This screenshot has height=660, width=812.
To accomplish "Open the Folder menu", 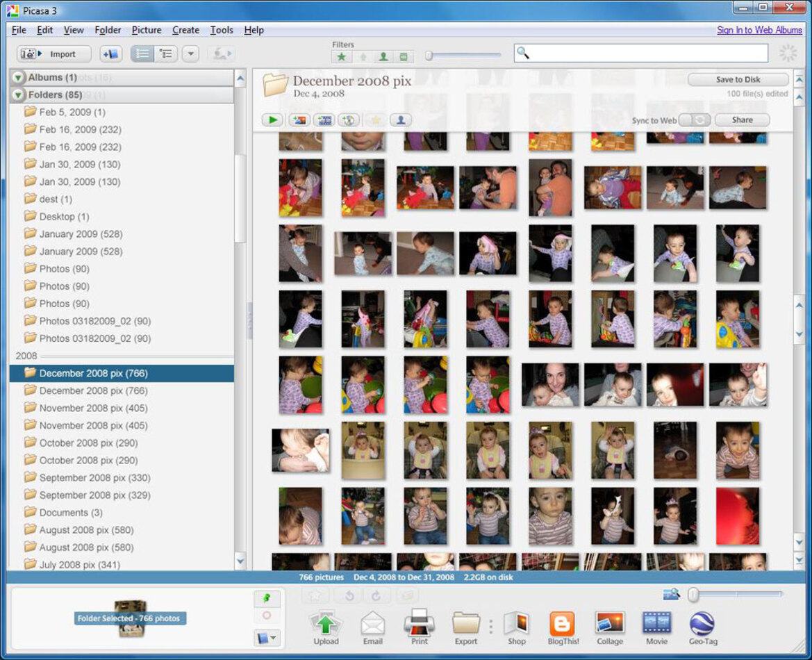I will [108, 30].
